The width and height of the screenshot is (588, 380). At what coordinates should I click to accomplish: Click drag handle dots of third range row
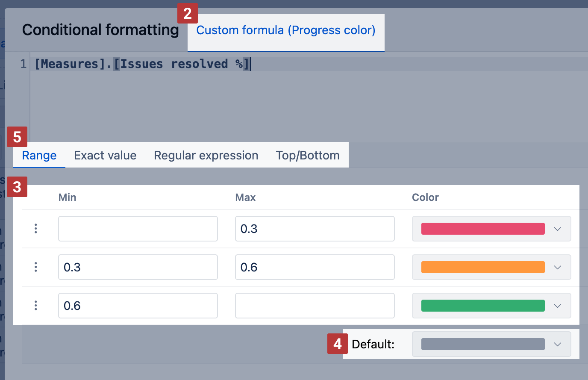tap(36, 306)
